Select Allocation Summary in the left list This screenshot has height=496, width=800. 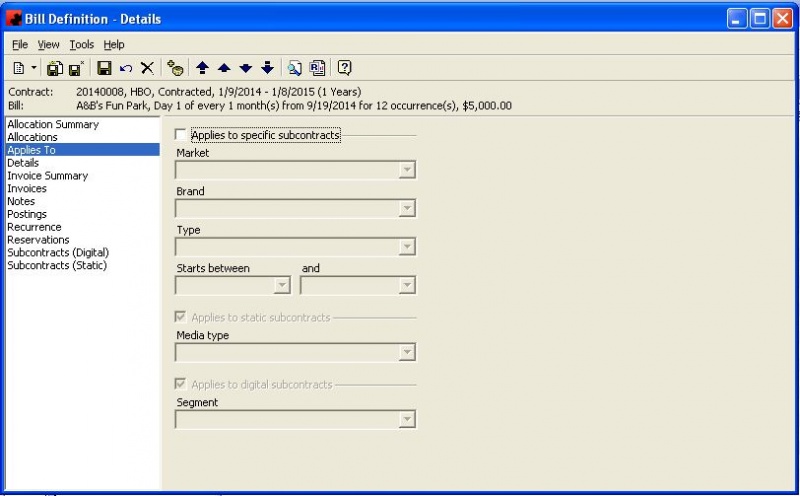coord(53,125)
